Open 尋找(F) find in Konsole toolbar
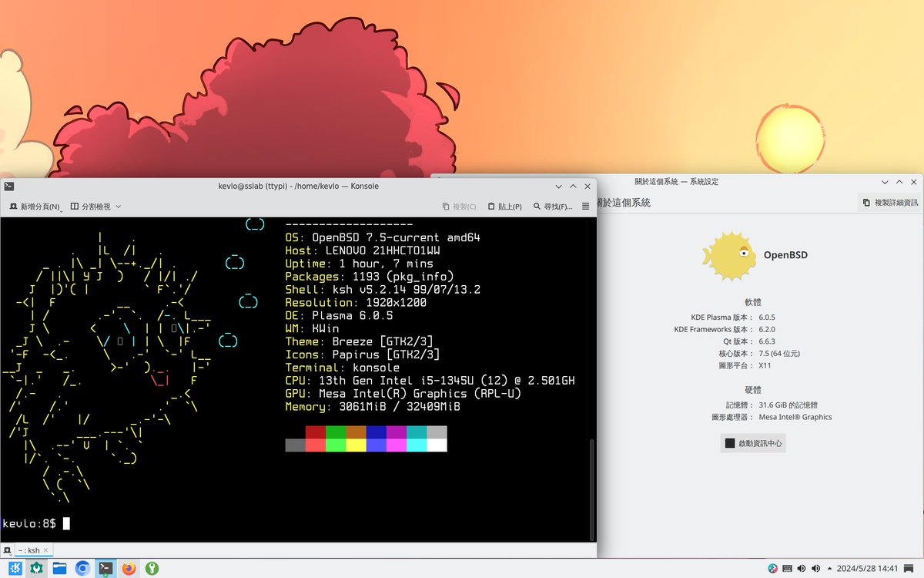 (x=551, y=207)
